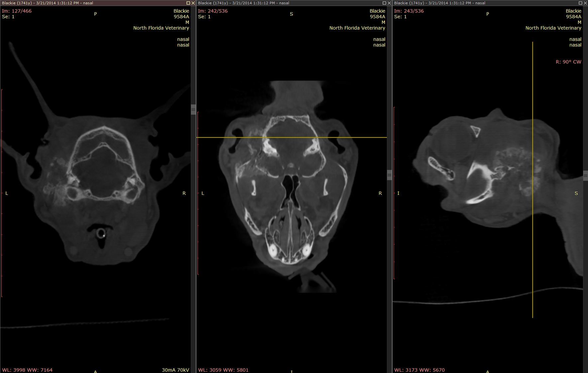The height and width of the screenshot is (373, 588).
Task: Click patient name 'Blackie' overlay in left pane
Action: tap(181, 11)
